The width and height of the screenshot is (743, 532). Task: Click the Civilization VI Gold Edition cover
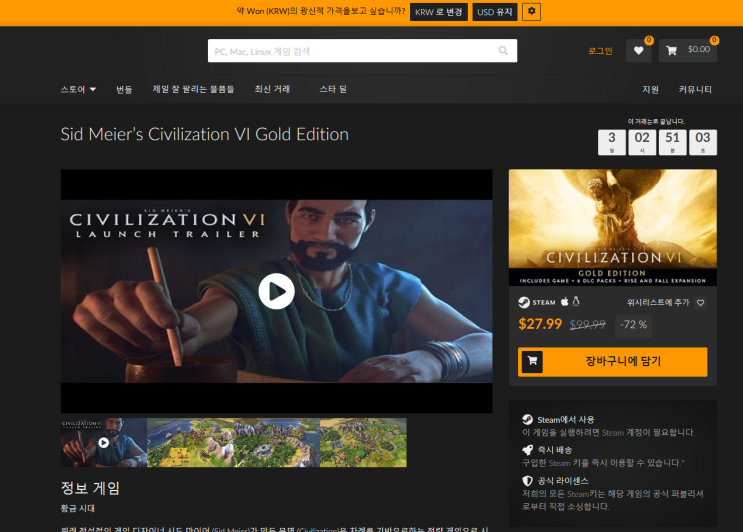[613, 227]
